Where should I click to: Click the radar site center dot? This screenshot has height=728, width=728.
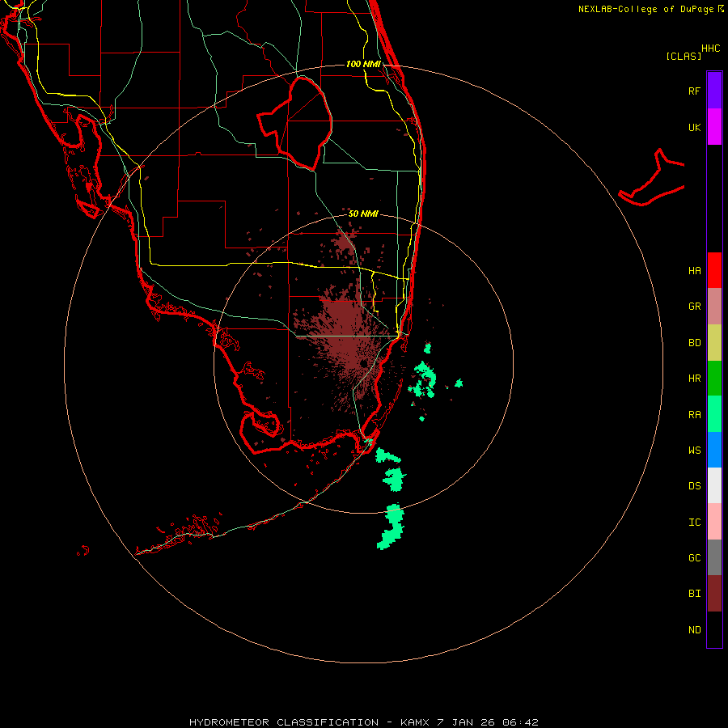click(363, 363)
